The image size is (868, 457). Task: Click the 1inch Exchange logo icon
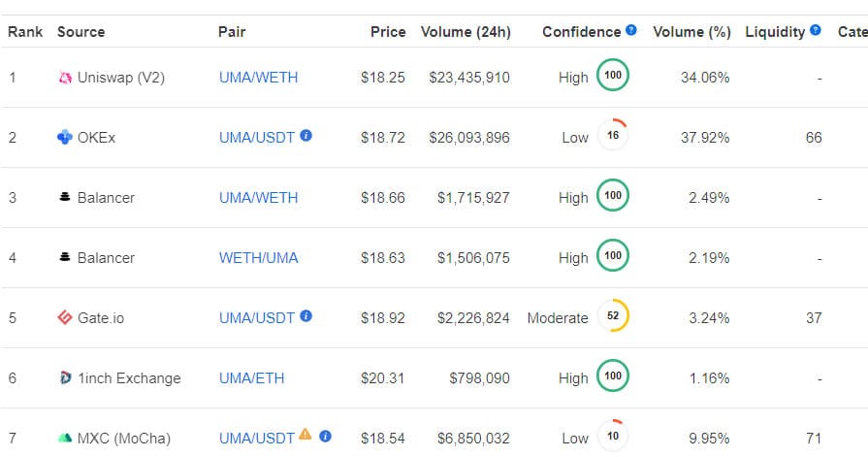[x=65, y=377]
